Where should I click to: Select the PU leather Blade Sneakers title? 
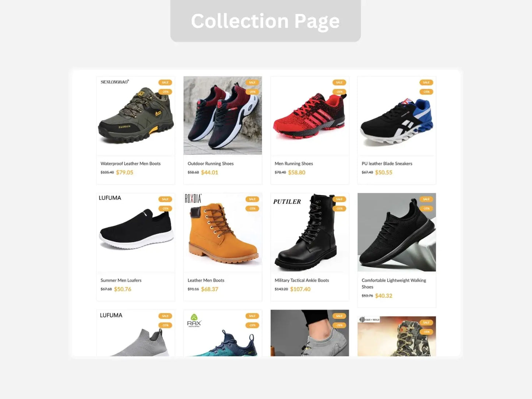[387, 164]
